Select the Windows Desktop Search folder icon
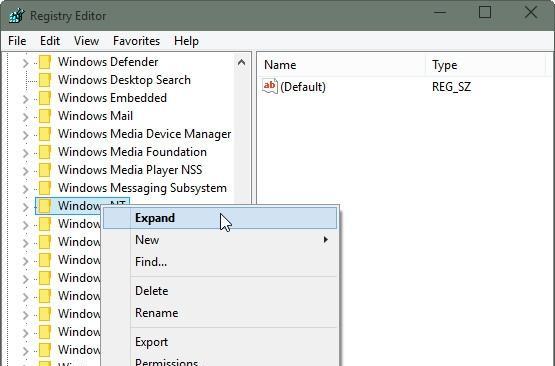The height and width of the screenshot is (366, 555). pos(45,80)
